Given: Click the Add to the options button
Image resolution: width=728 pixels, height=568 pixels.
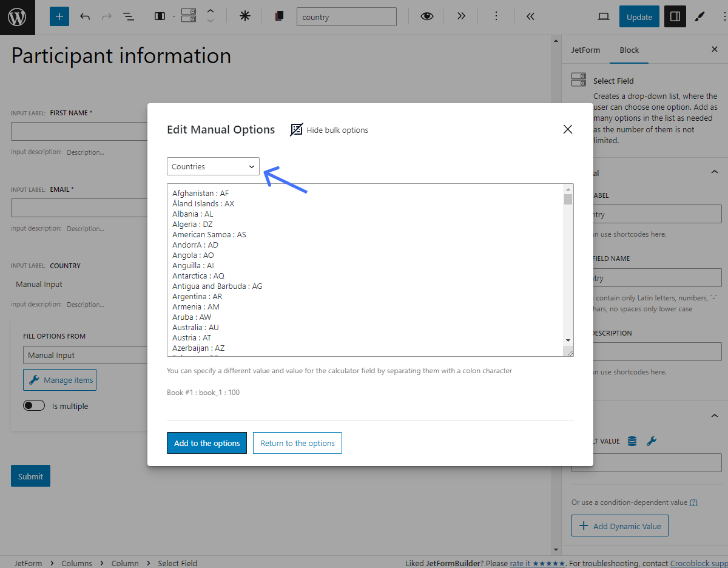Looking at the screenshot, I should pos(206,443).
